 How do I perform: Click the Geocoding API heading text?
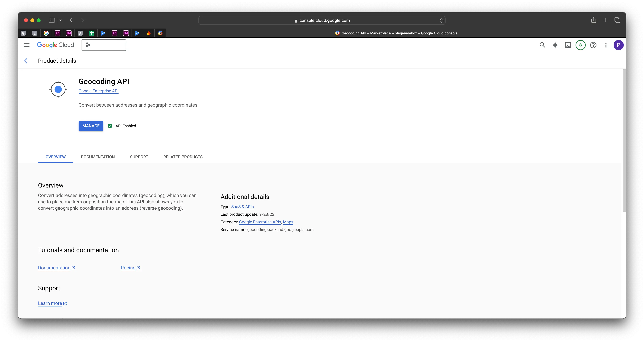click(x=104, y=81)
